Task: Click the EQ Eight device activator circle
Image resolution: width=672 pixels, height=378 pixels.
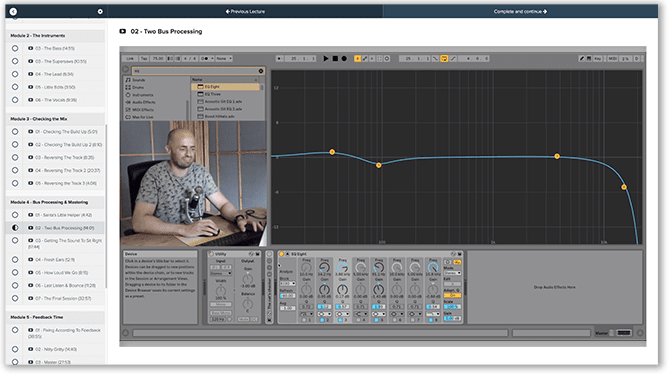Action: (x=282, y=254)
